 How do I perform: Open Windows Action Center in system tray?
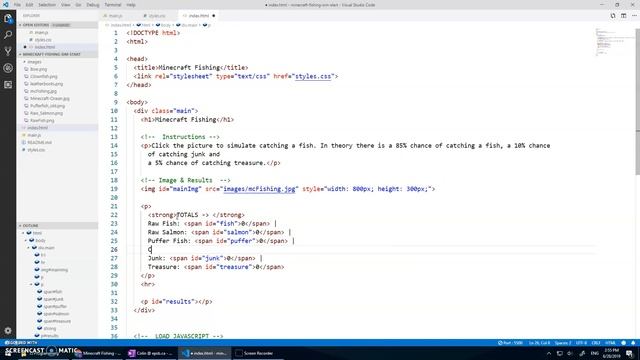tap(630, 353)
